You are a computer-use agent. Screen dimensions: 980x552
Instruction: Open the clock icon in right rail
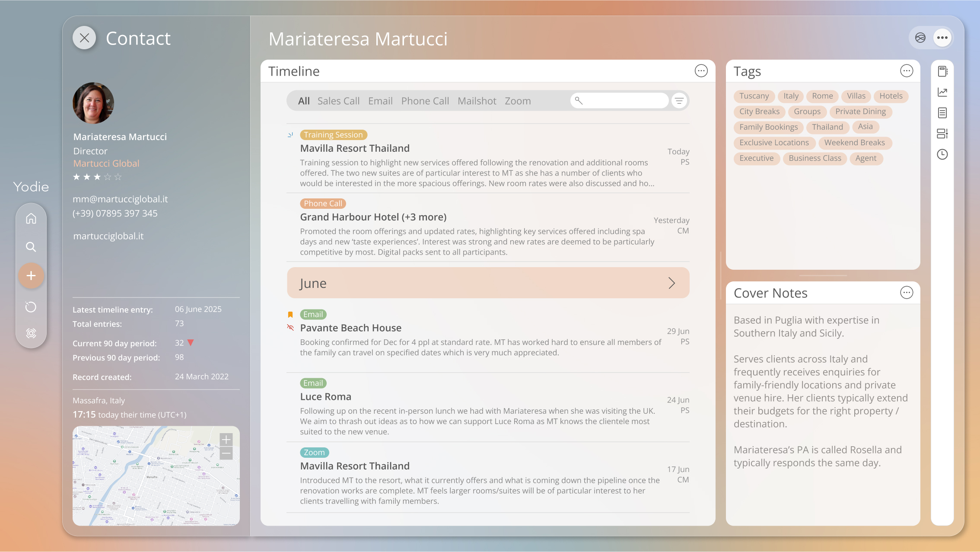pos(942,154)
